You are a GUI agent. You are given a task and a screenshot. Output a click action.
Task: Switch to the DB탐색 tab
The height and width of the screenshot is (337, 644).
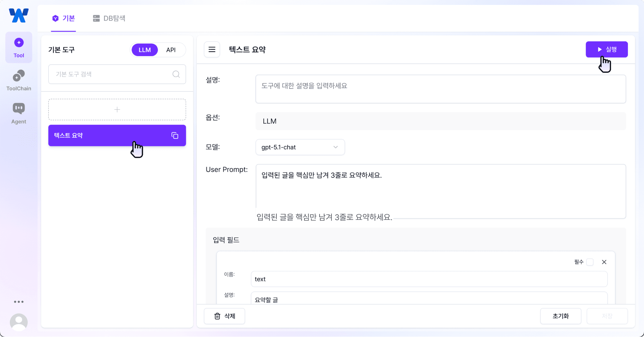pyautogui.click(x=109, y=18)
